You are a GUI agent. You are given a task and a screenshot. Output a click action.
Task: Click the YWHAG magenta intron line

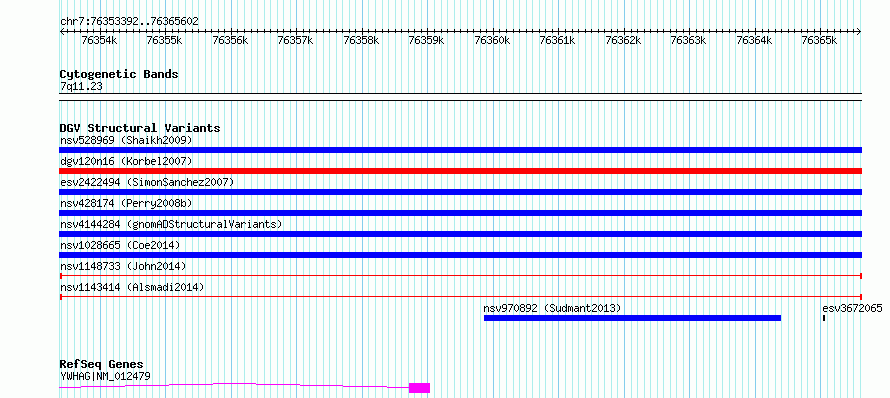pyautogui.click(x=234, y=386)
